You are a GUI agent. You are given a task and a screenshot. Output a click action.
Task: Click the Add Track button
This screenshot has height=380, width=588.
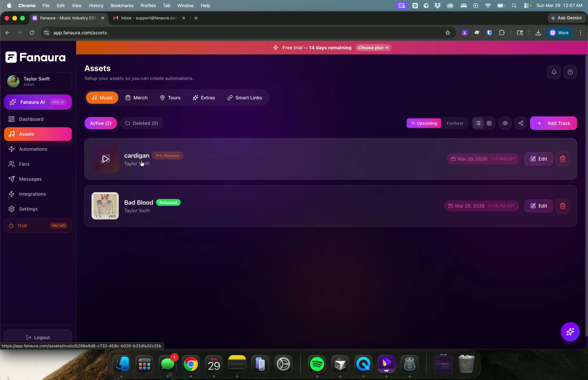pyautogui.click(x=553, y=123)
